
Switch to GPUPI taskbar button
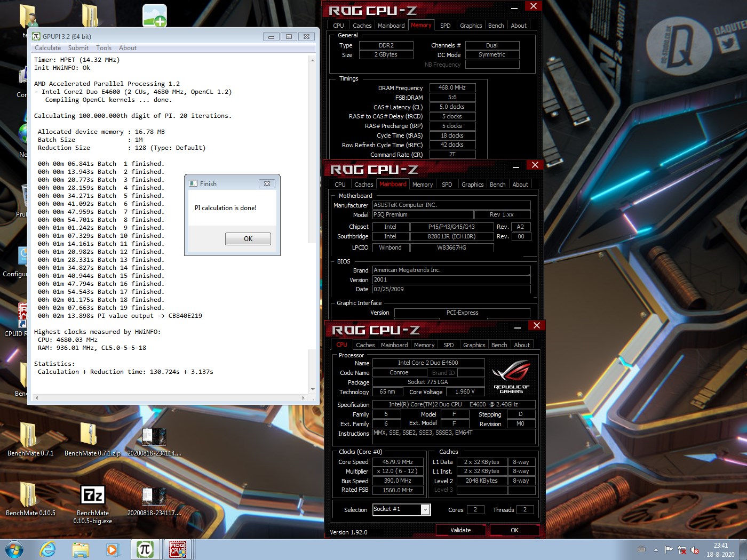pyautogui.click(x=145, y=549)
